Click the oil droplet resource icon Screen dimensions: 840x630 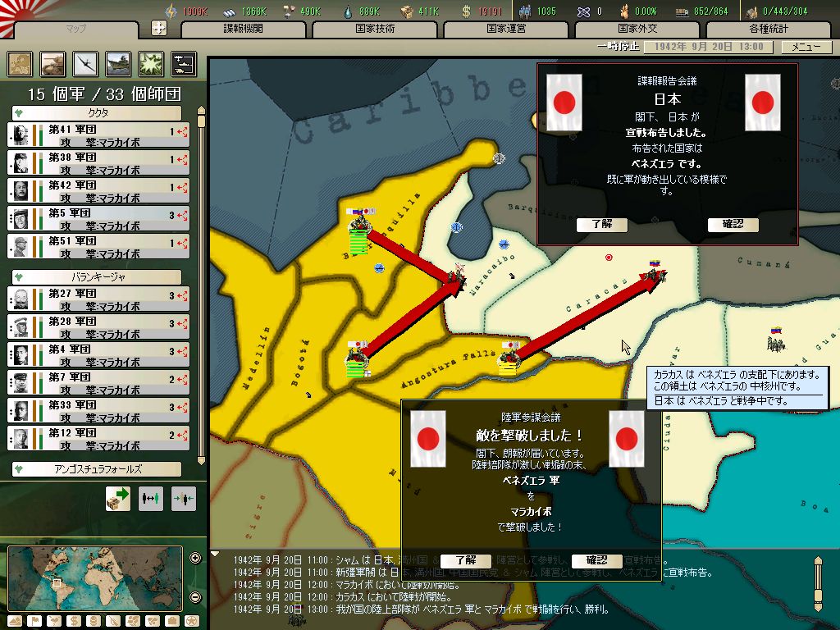(x=348, y=11)
